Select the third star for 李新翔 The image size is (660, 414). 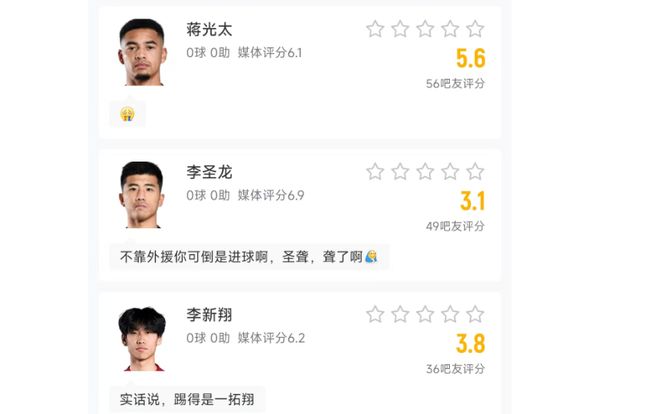tap(425, 314)
